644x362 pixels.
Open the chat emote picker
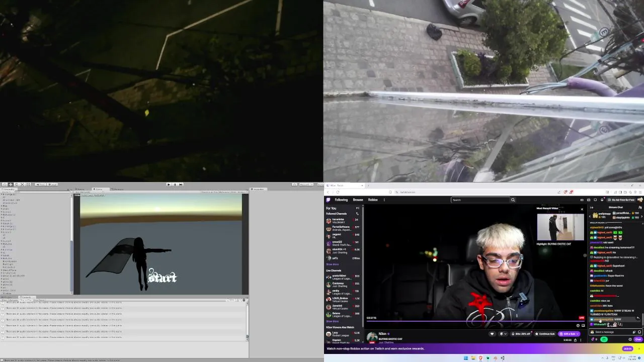point(639,332)
